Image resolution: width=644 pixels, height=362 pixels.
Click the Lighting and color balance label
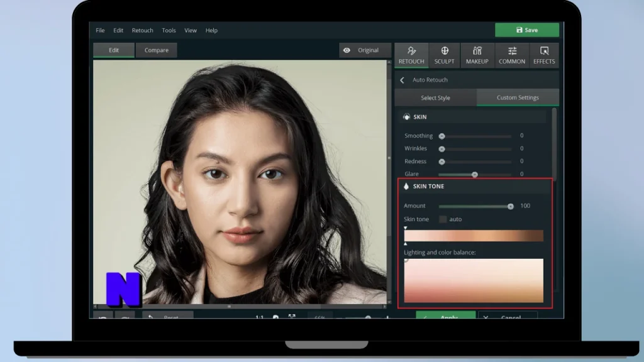click(440, 253)
